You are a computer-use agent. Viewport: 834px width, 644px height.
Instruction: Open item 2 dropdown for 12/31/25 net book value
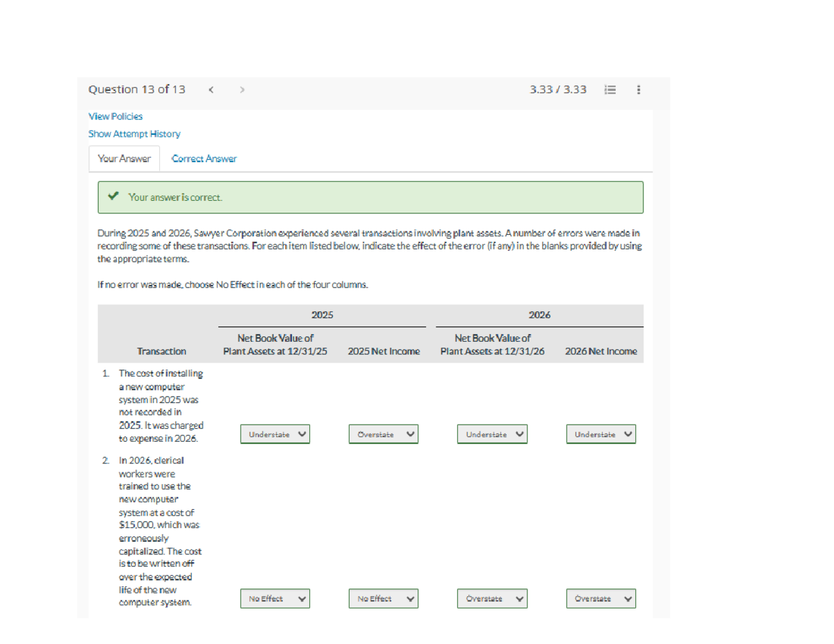point(275,598)
